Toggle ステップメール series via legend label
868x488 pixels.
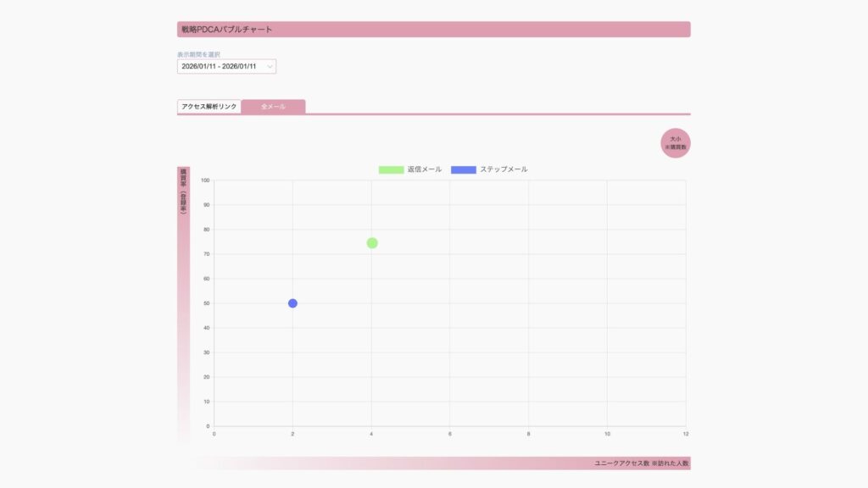(x=504, y=169)
